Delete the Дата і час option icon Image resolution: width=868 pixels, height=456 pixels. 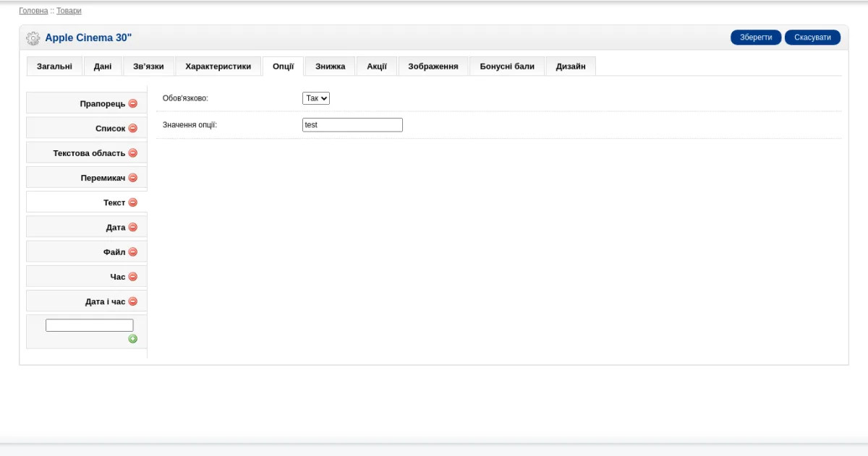133,301
